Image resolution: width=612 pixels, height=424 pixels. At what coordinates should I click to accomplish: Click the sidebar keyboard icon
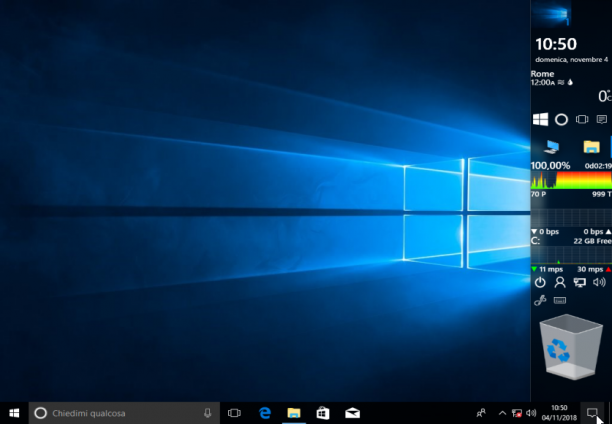point(560,300)
